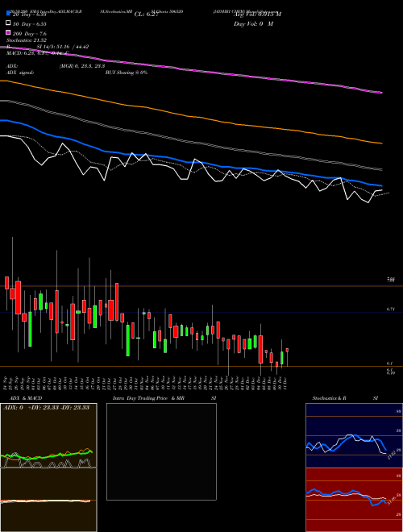
Task: Select the '50 Day - 6.55' legend text
Action: 29,23
